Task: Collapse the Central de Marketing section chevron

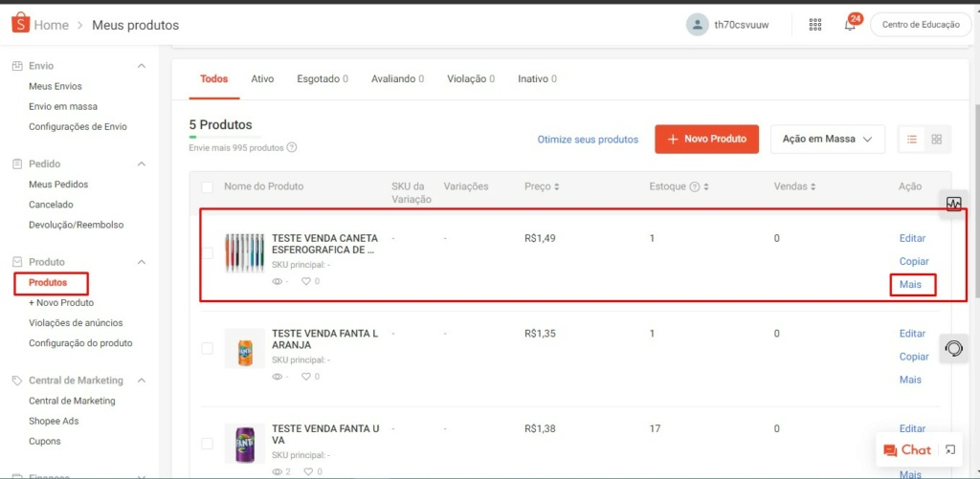Action: (x=142, y=381)
